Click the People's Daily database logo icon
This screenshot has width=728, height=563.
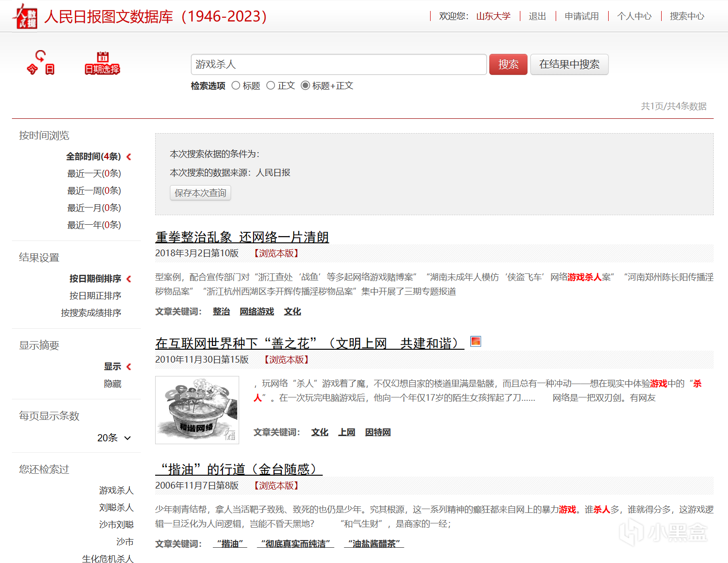coord(25,16)
